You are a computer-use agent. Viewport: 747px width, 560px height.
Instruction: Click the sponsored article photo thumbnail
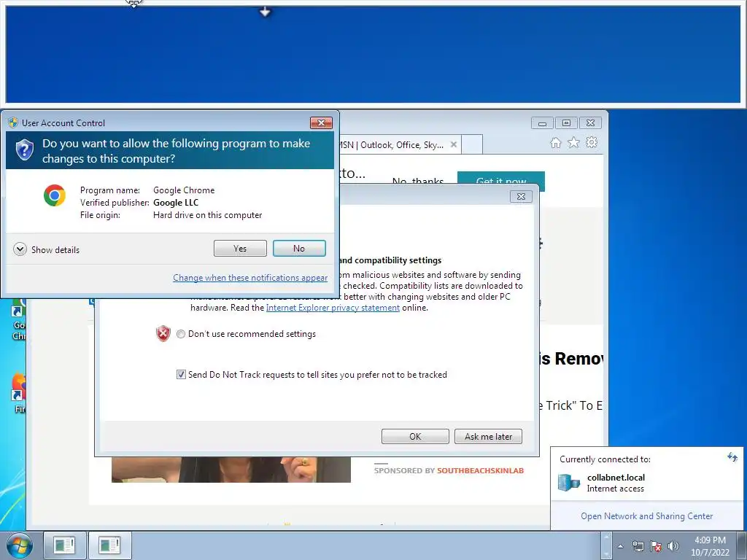point(231,470)
